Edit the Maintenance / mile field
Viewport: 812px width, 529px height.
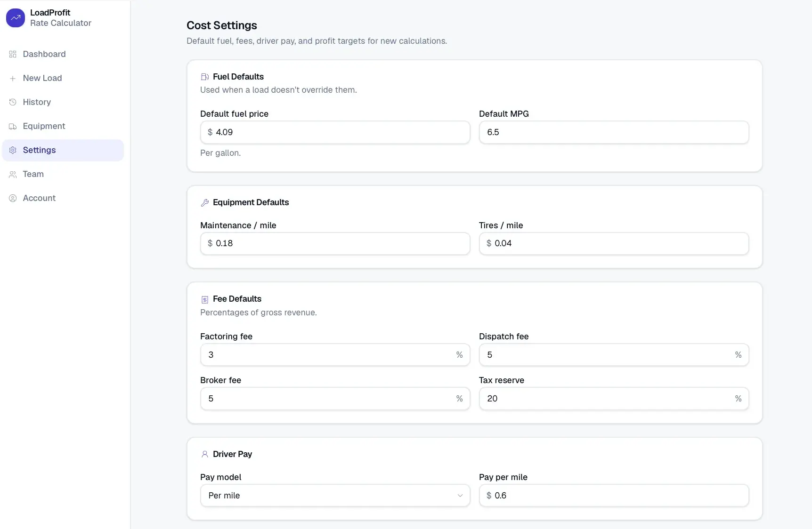coord(335,243)
